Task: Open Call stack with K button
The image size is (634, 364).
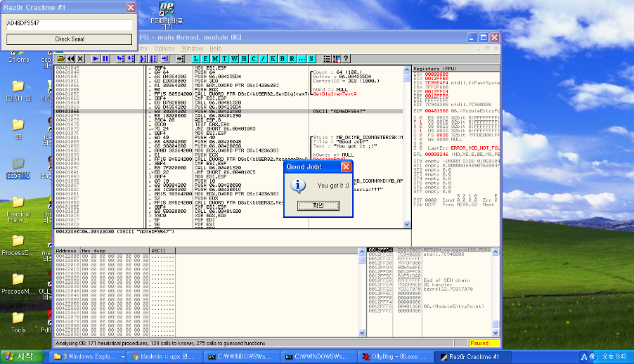Action: pos(273,59)
